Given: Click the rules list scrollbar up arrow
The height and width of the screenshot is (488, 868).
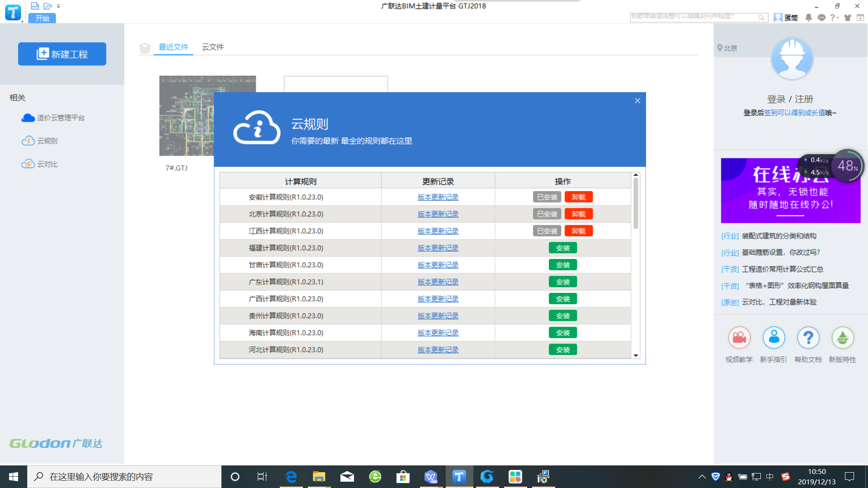Looking at the screenshot, I should 636,175.
